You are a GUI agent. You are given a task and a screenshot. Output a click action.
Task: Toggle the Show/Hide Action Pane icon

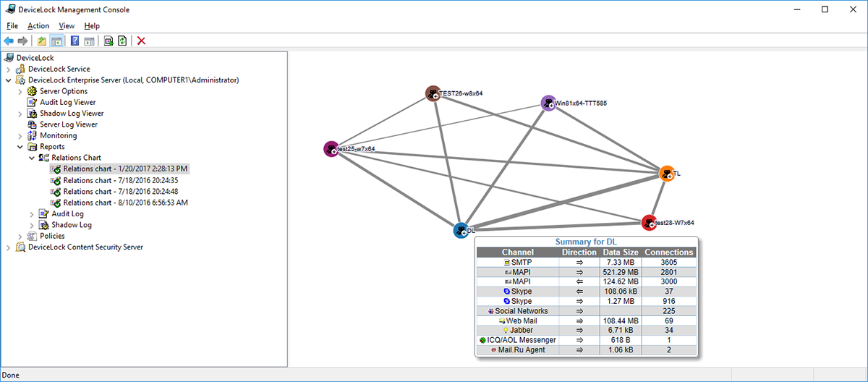[x=89, y=41]
